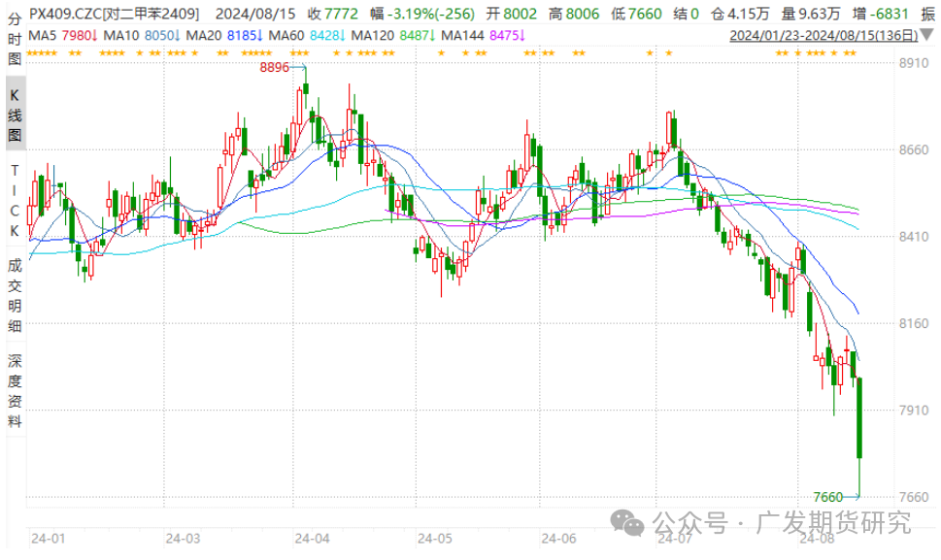Click the 高 8006 high price value
Viewport: 941px width, 560px height.
(574, 14)
